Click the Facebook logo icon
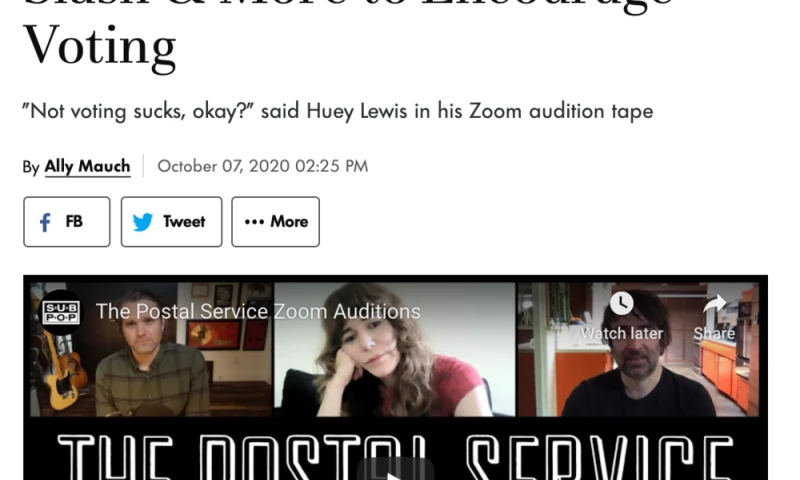The width and height of the screenshot is (800, 480). [x=45, y=222]
